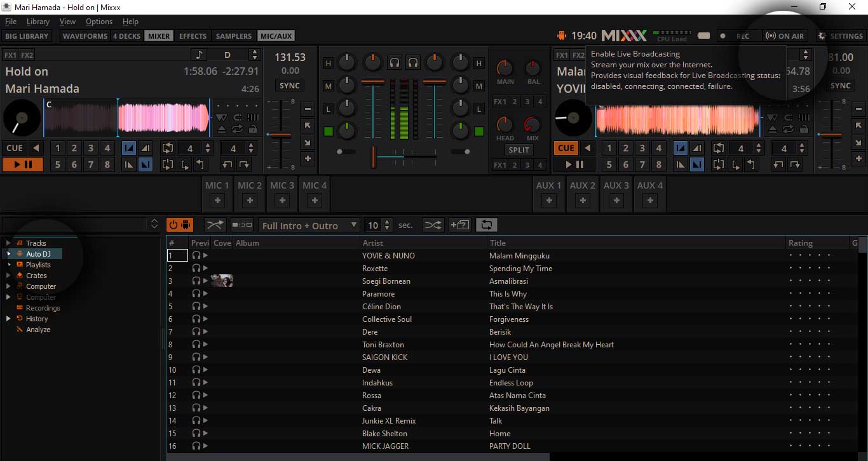868x461 pixels.
Task: Toggle repeat for Auto DJ playlist
Action: click(487, 225)
